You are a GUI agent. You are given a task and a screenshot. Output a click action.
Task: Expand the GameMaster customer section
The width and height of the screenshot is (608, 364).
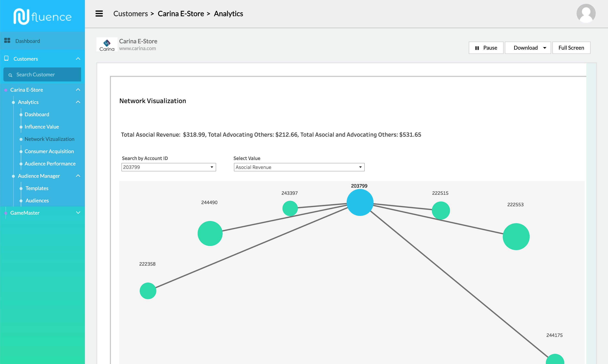78,213
